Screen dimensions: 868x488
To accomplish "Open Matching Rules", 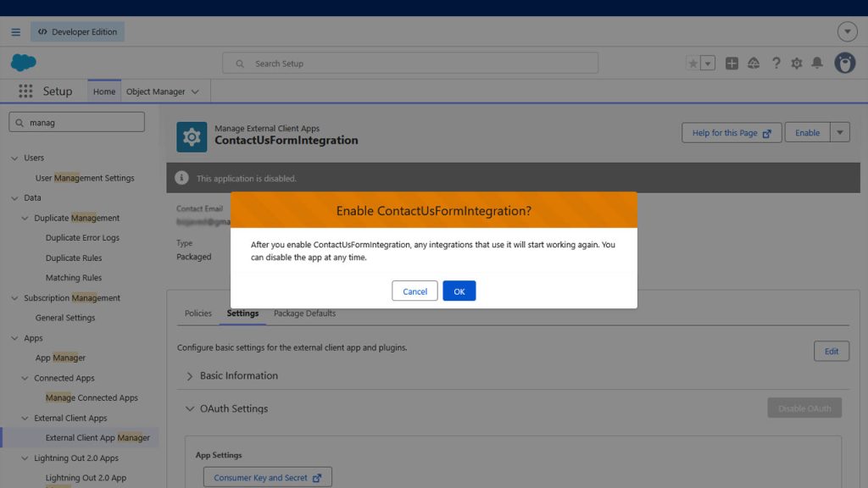I will (74, 278).
